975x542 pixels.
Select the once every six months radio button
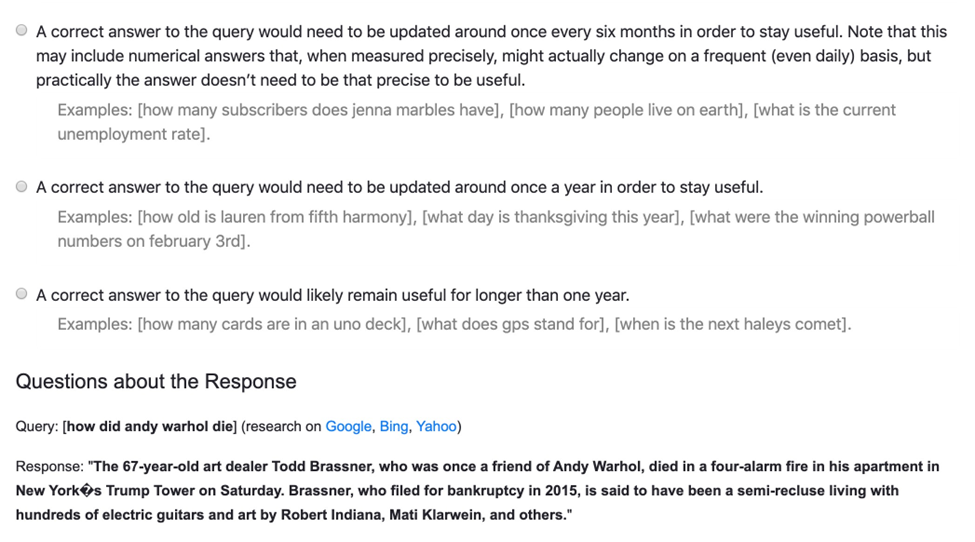[x=22, y=30]
